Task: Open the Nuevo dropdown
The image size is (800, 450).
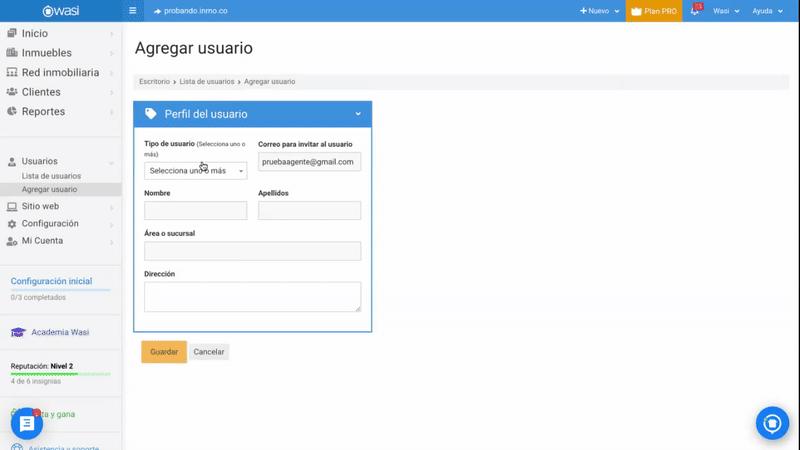Action: point(599,11)
